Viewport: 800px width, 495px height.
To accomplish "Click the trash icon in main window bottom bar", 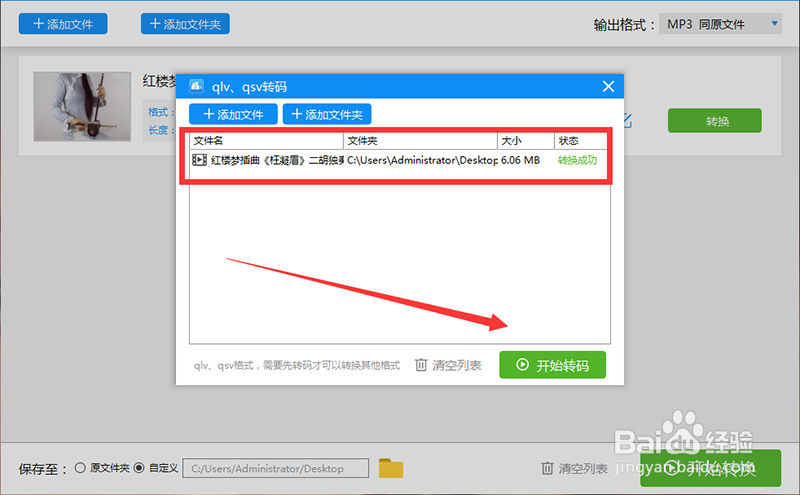I will 547,468.
